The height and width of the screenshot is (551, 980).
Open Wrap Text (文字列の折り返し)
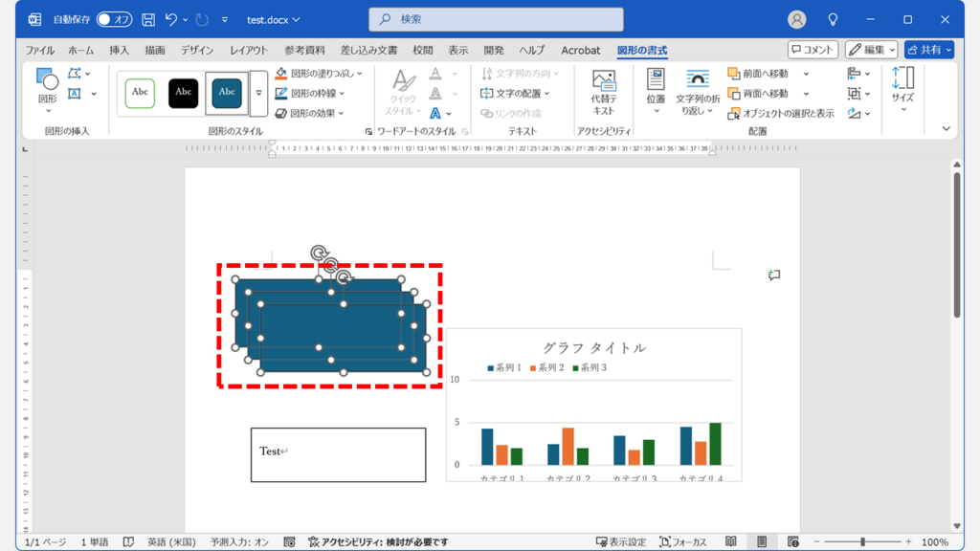point(698,92)
